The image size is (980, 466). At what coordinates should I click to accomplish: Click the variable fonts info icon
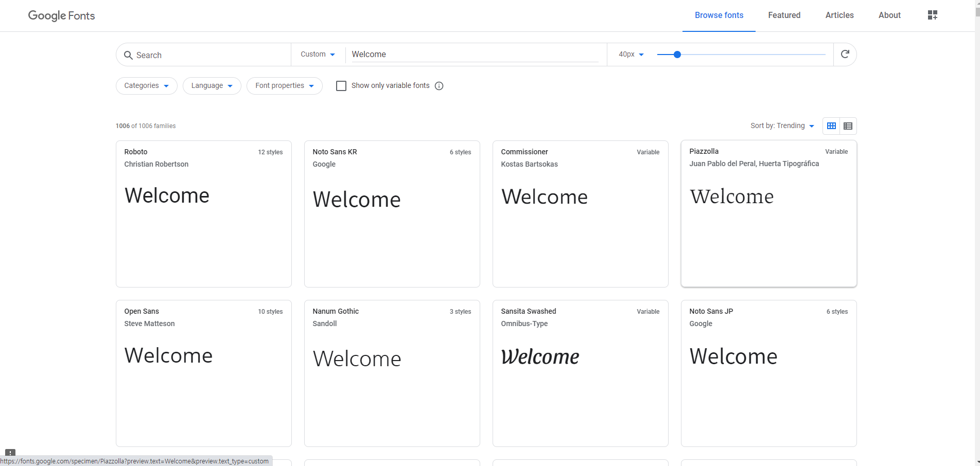[x=439, y=86]
